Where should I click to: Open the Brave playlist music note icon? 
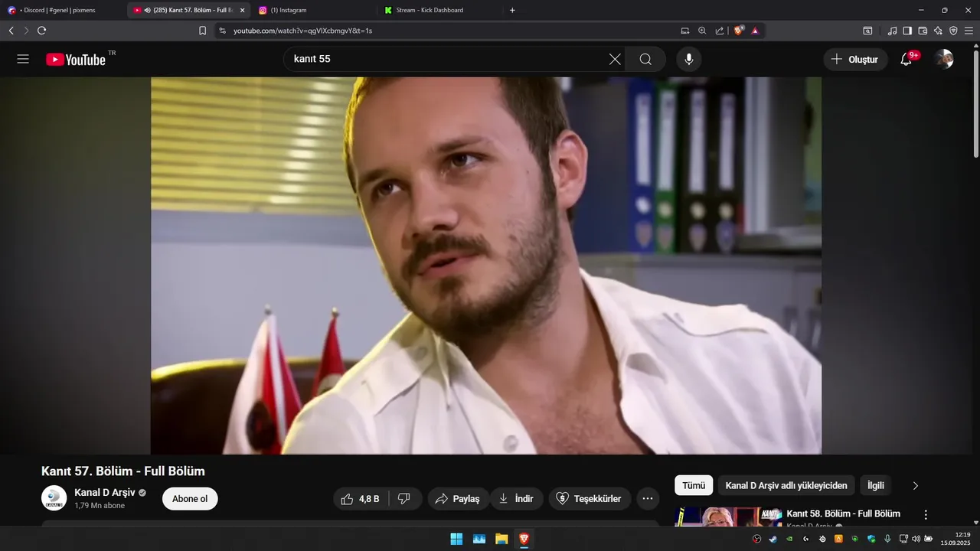(892, 31)
